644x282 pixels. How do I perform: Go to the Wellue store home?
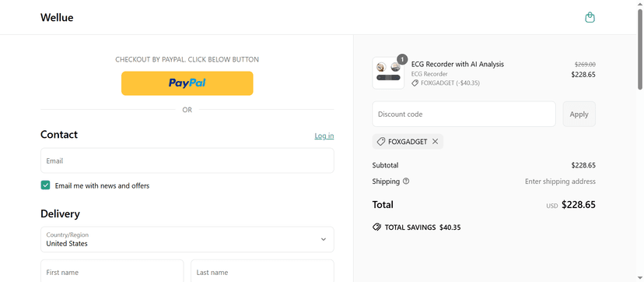[57, 18]
